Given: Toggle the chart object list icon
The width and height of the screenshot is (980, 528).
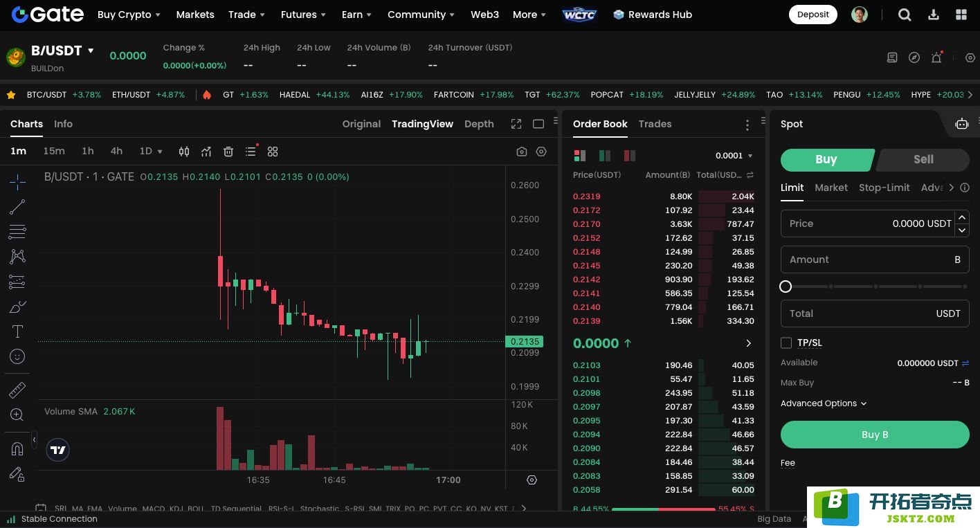Looking at the screenshot, I should coord(251,152).
